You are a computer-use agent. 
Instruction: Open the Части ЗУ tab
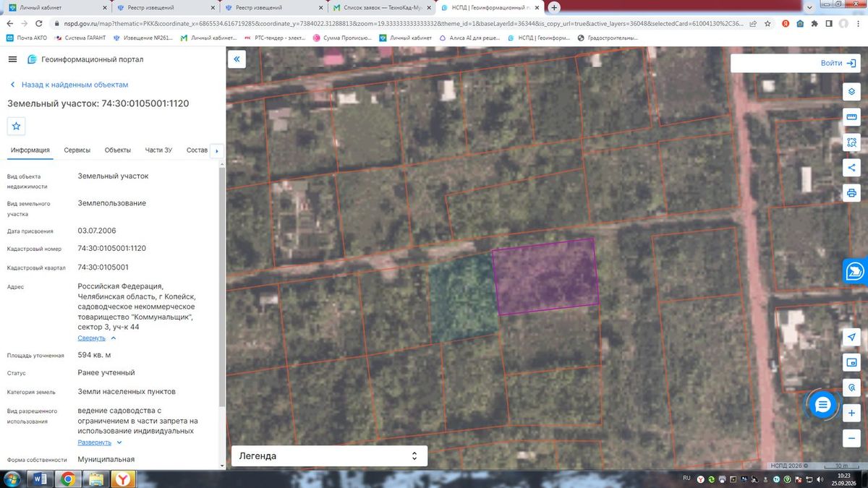tap(158, 150)
